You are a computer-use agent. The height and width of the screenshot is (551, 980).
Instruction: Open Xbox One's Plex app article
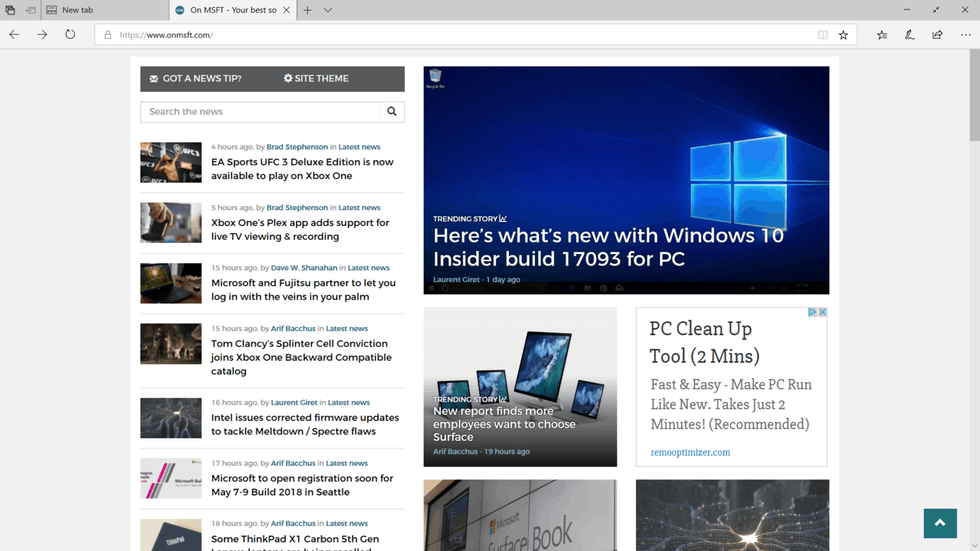300,230
